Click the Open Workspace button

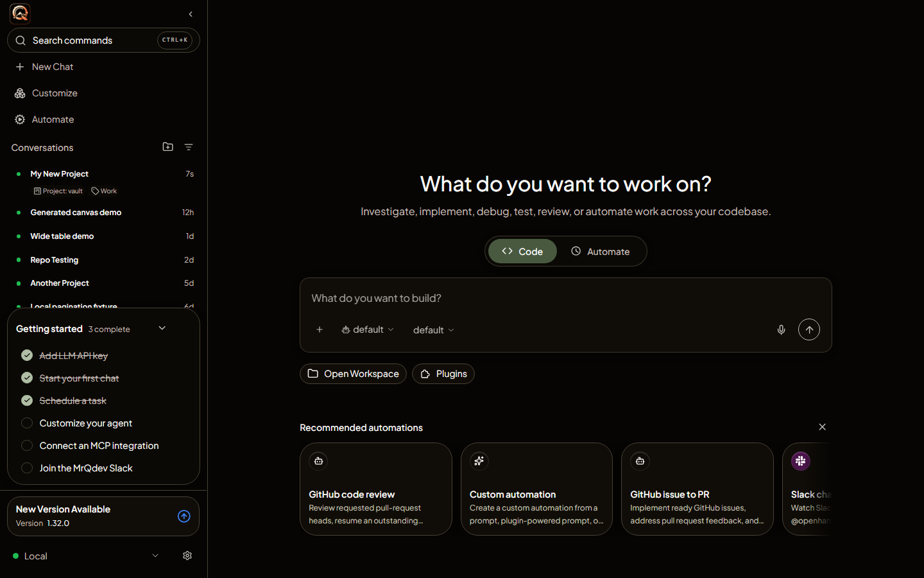(x=353, y=374)
